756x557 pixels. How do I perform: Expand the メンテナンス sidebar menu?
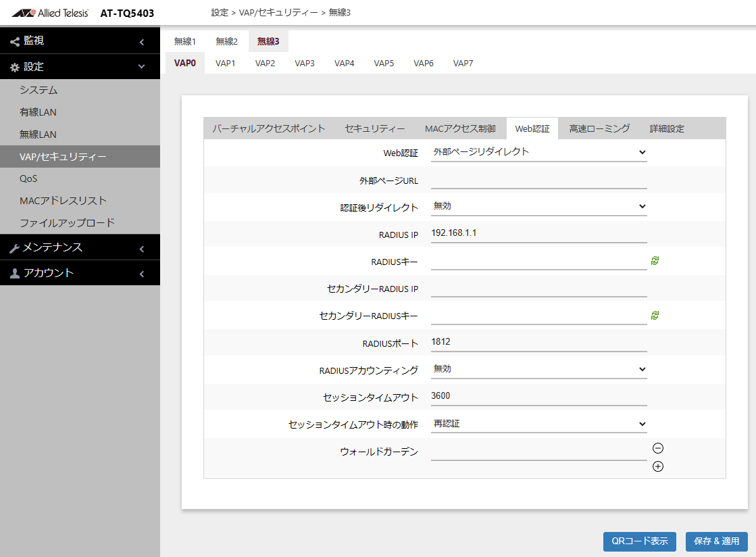80,247
